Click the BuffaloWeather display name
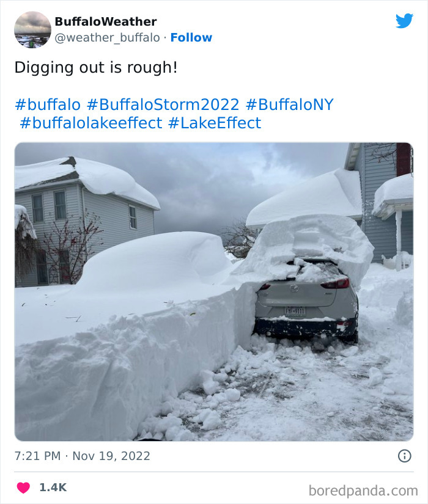428x504 pixels. [x=105, y=20]
